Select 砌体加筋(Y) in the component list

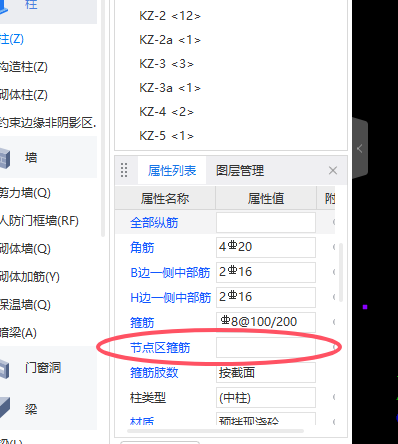tap(30, 277)
